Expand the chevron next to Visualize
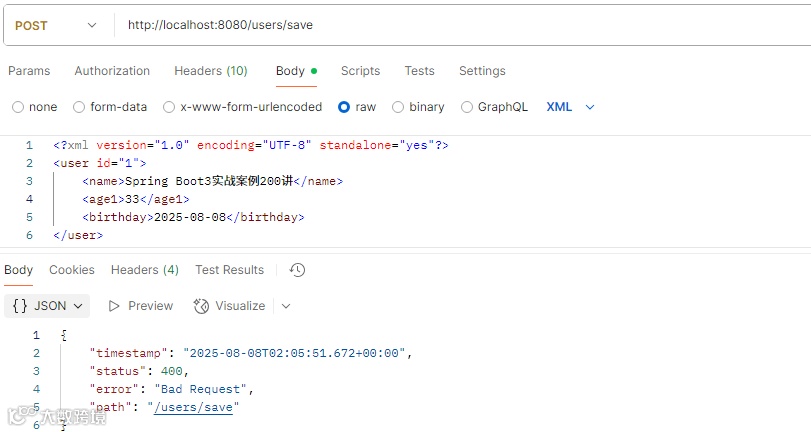Screen dimensions: 811x432 click(x=286, y=306)
